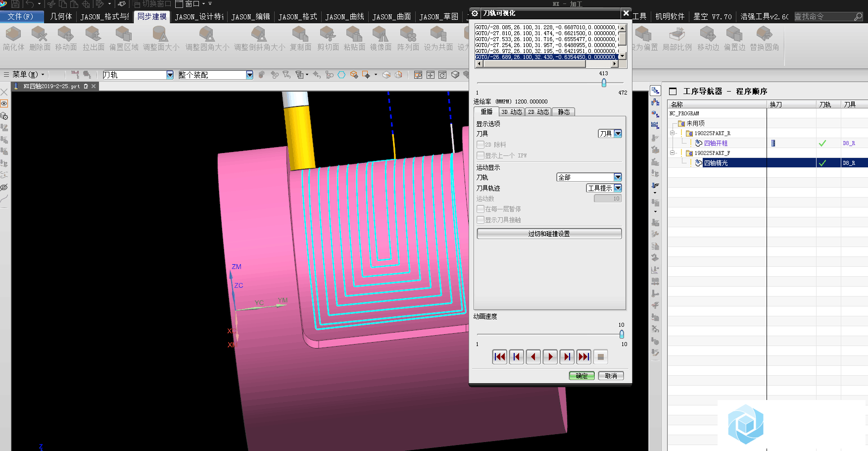Viewport: 868px width, 451px height.
Task: Click rewind to start playback button
Action: 500,357
